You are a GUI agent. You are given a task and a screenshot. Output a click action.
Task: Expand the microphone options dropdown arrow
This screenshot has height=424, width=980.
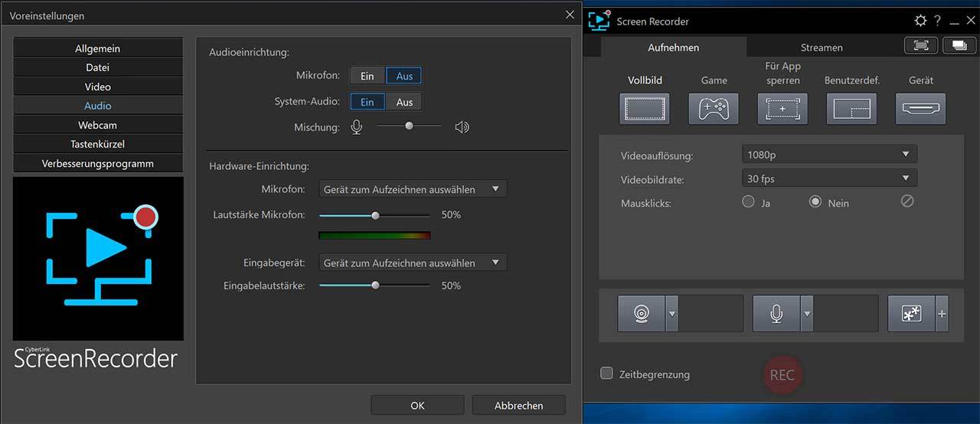[x=807, y=314]
